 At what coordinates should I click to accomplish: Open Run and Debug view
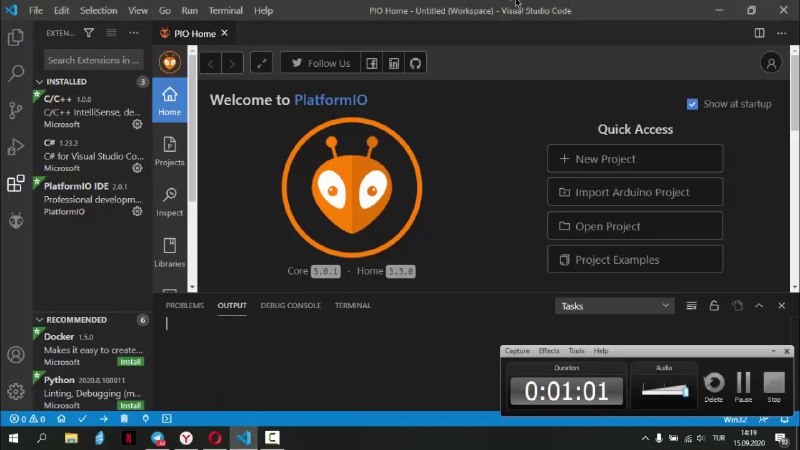coord(16,147)
